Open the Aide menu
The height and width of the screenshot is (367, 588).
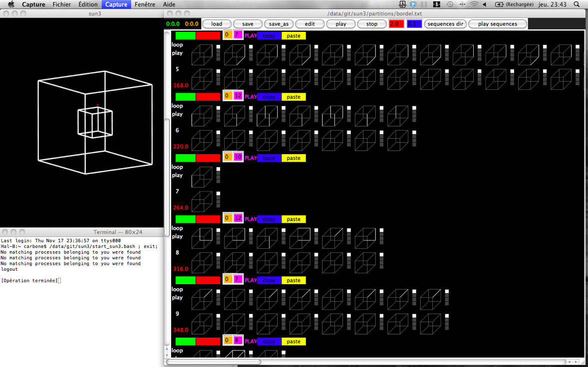coord(169,4)
